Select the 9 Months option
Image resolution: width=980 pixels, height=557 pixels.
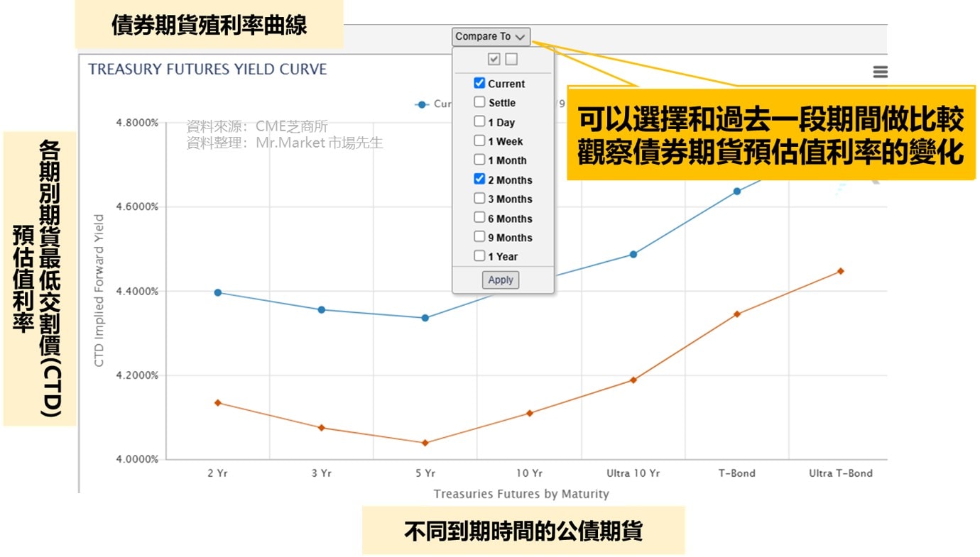pyautogui.click(x=479, y=237)
